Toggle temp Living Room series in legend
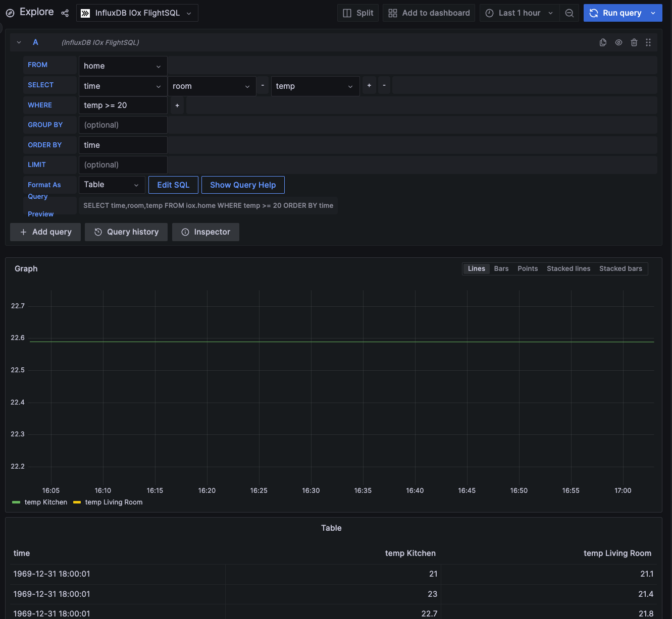 tap(114, 502)
